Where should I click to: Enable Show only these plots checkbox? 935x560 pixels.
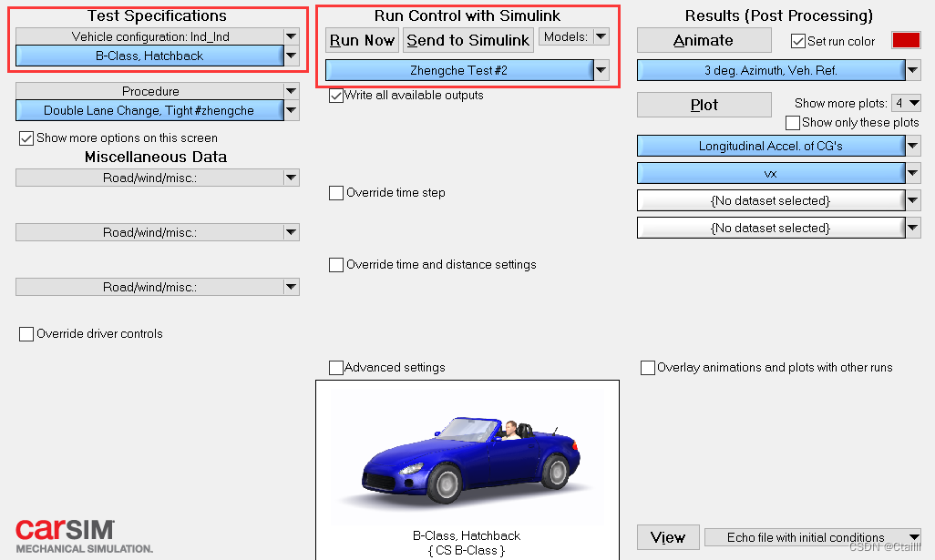pyautogui.click(x=793, y=123)
